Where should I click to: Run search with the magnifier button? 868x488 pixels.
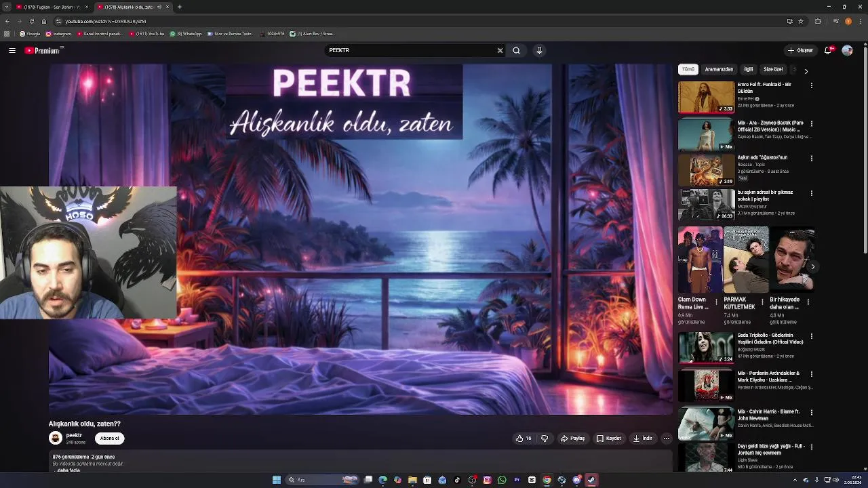(x=516, y=50)
